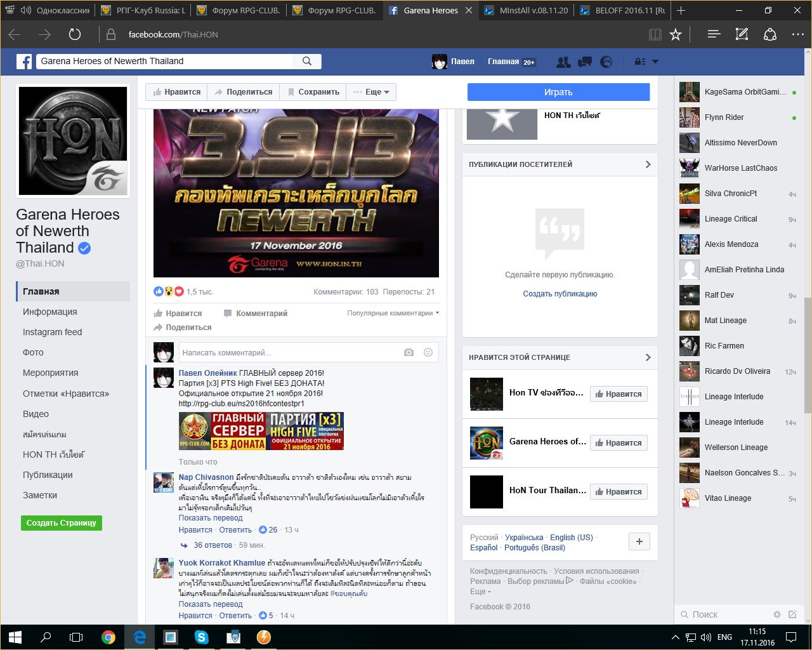The height and width of the screenshot is (650, 812).
Task: Open the Мероприятия sidebar item
Action: 51,373
